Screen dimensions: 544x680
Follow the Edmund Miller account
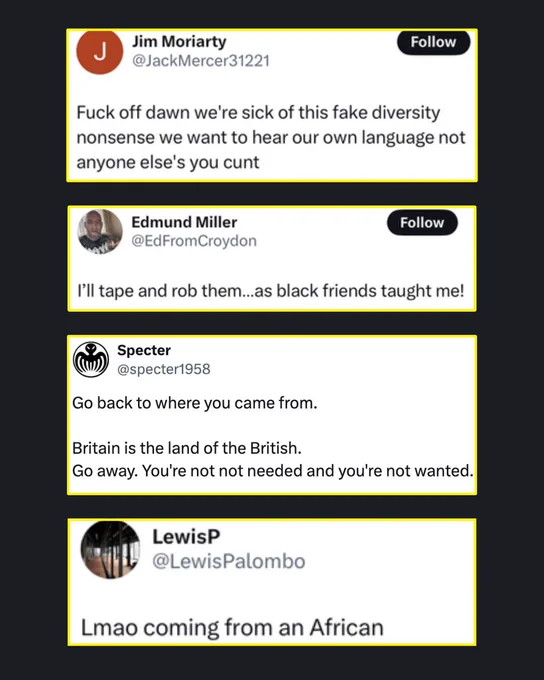(422, 222)
